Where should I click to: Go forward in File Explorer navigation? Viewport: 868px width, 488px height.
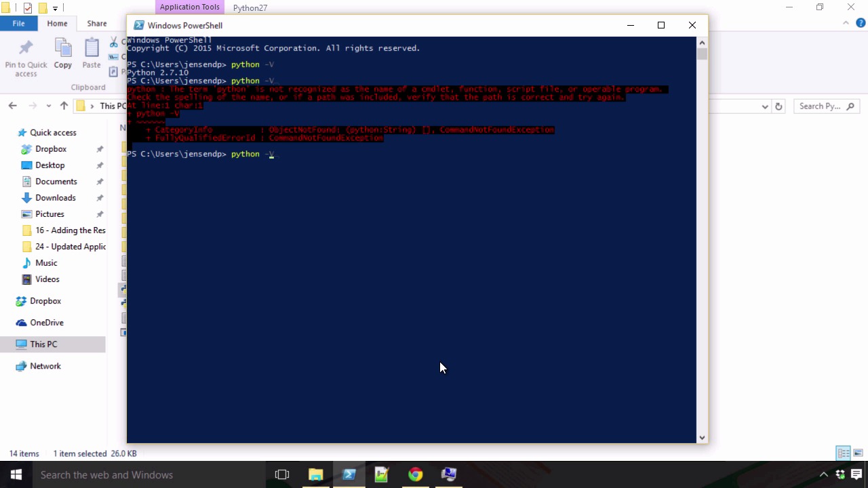click(32, 106)
